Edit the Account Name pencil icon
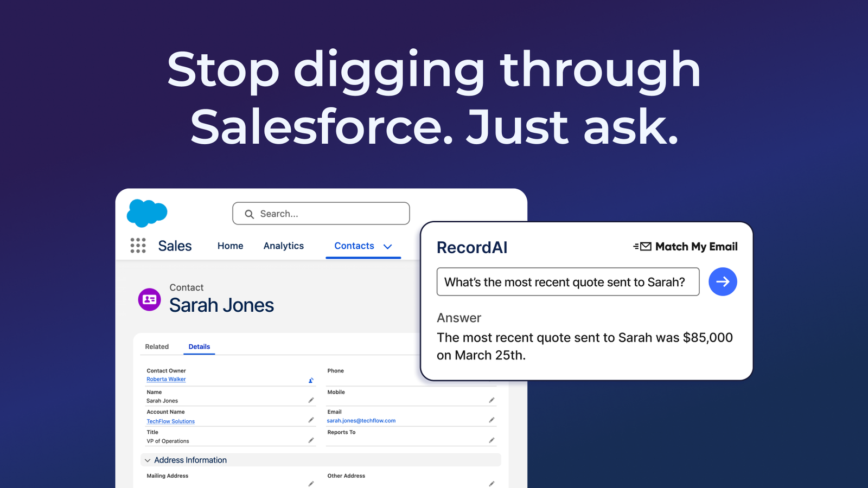Screen dimensions: 868x488 tap(311, 420)
